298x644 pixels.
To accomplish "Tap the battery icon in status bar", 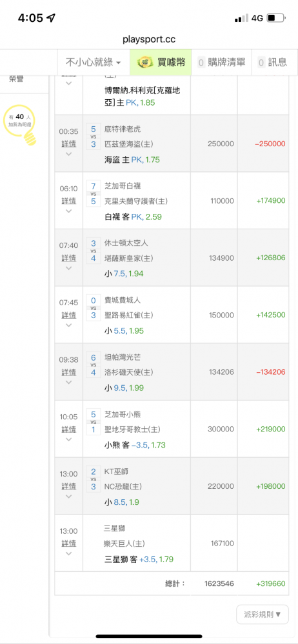I will click(x=276, y=18).
